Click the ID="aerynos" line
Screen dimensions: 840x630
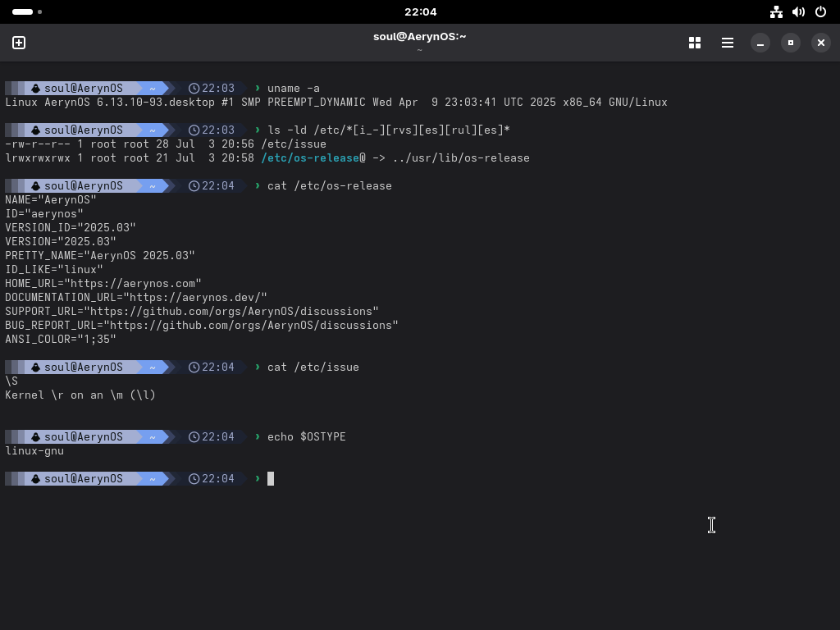click(x=44, y=214)
